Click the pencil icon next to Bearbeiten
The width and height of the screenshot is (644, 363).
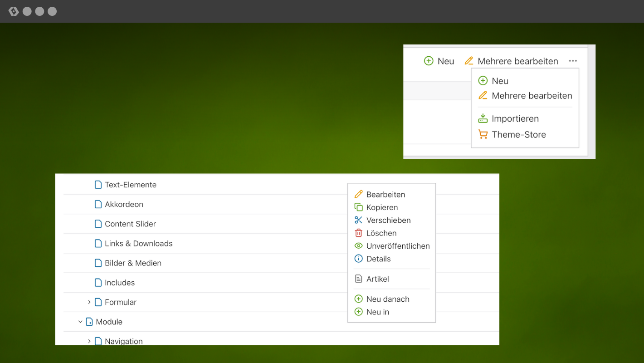[x=358, y=194]
